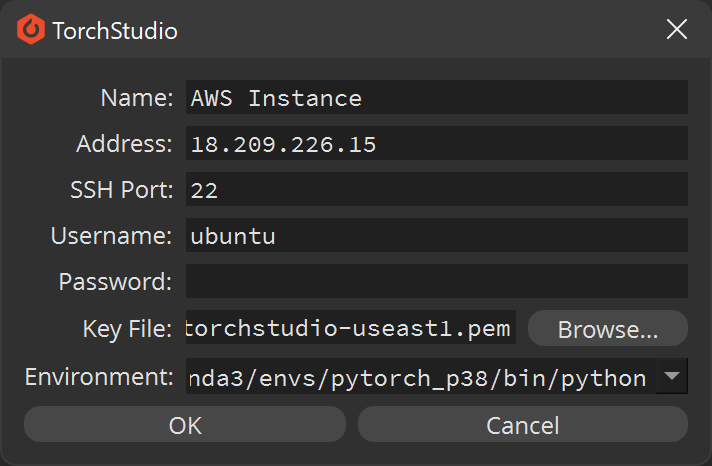Confirm the settings with OK
The height and width of the screenshot is (466, 712).
185,424
